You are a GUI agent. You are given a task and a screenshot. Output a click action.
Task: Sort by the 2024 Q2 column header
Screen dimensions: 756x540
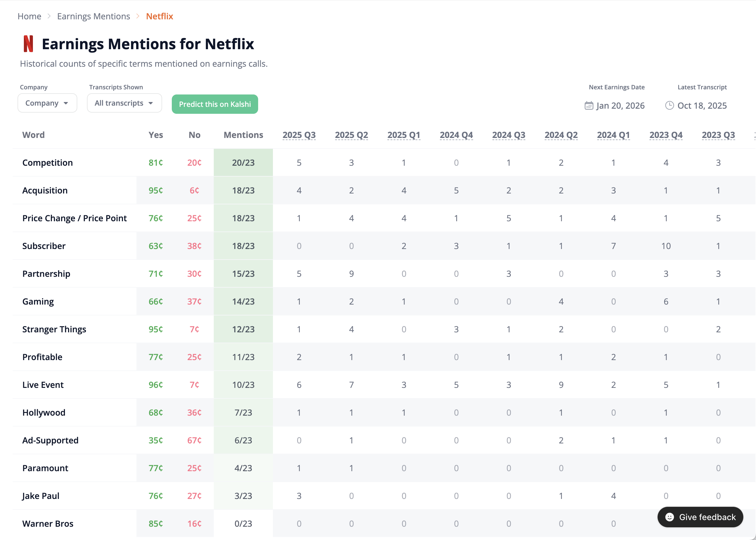[x=561, y=135]
